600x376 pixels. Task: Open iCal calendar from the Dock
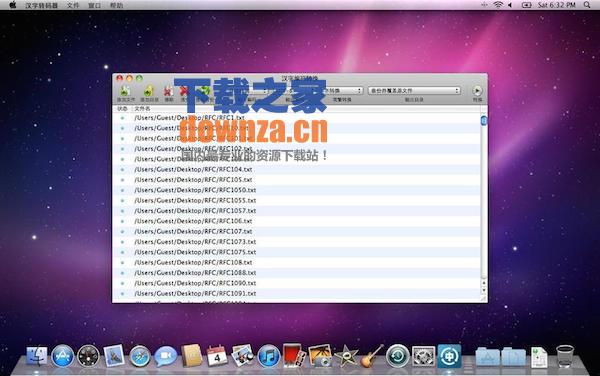pyautogui.click(x=217, y=355)
